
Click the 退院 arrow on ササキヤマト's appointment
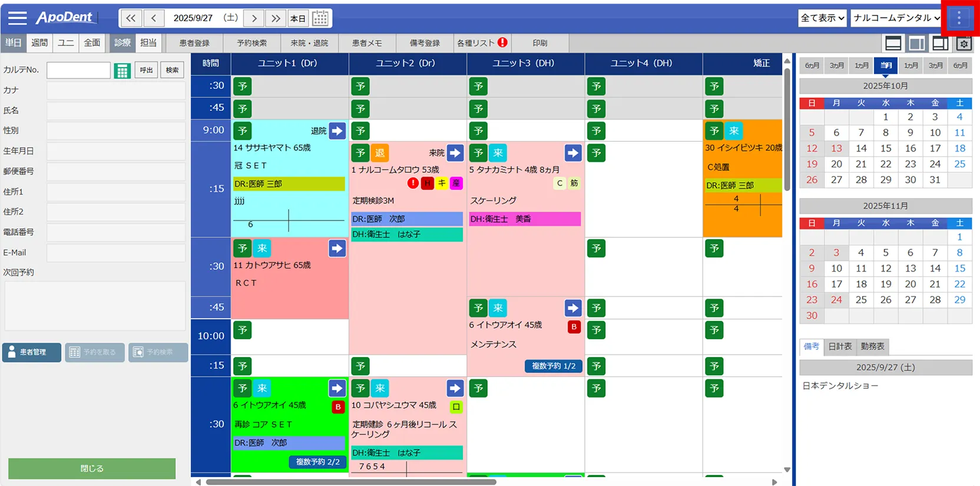337,131
